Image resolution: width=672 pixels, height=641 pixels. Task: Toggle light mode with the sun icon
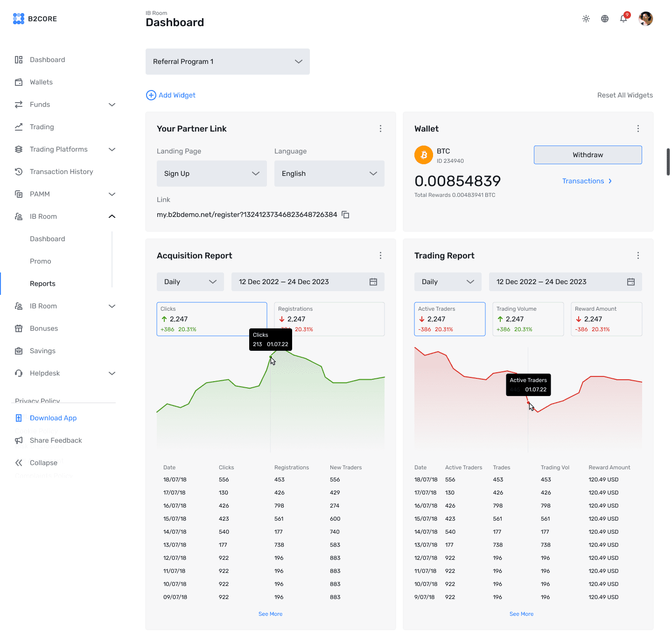pyautogui.click(x=586, y=19)
